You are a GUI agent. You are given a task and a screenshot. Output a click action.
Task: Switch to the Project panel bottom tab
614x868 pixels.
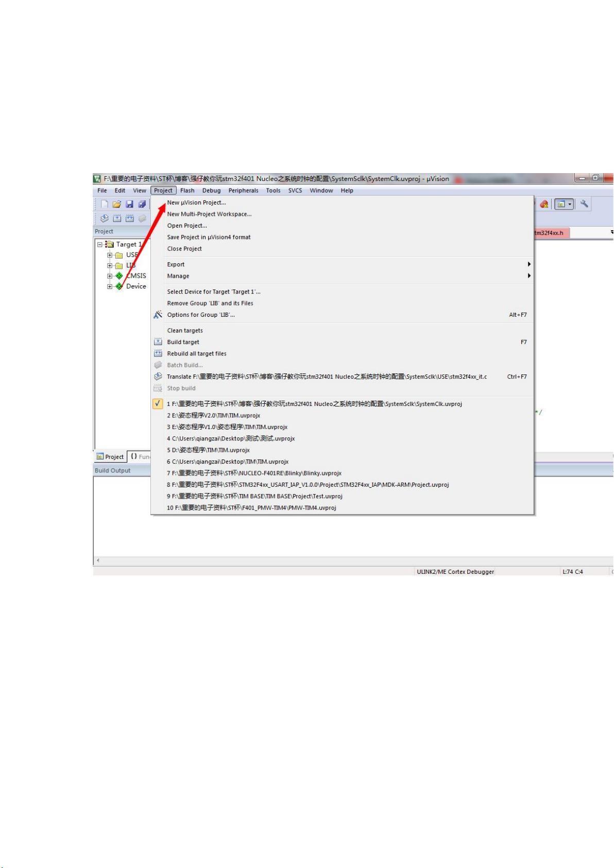click(110, 456)
